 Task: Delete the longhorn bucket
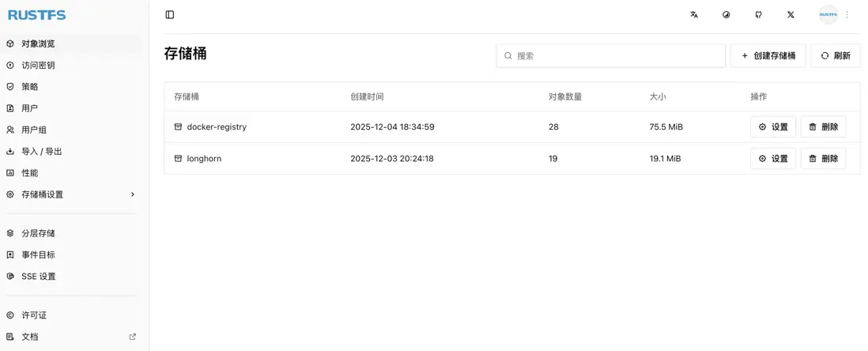pyautogui.click(x=823, y=158)
